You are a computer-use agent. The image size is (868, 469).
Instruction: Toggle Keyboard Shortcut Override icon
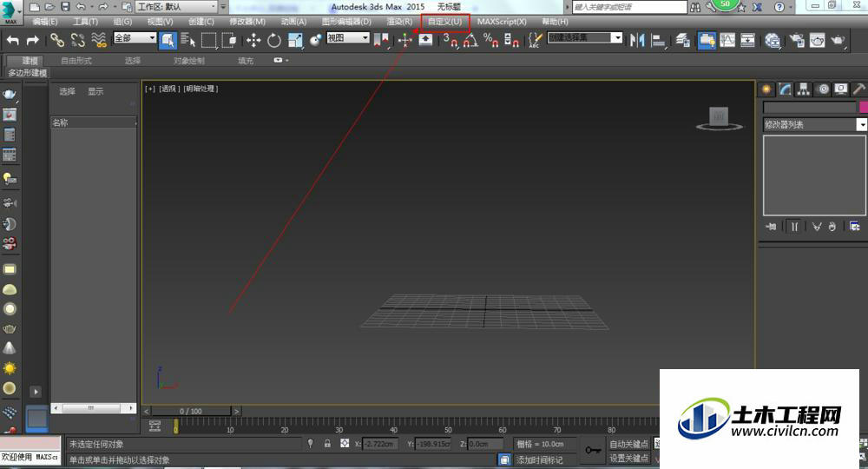point(425,40)
